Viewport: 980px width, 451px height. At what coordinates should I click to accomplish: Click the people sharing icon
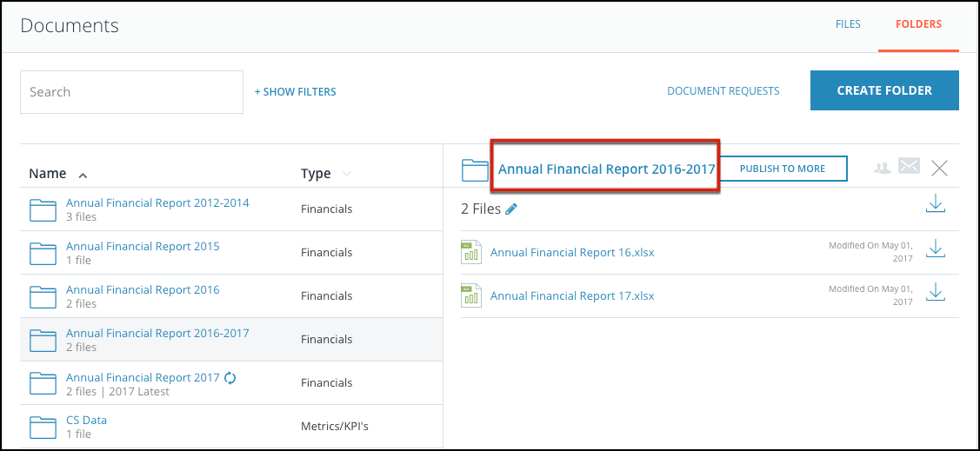coord(883,168)
